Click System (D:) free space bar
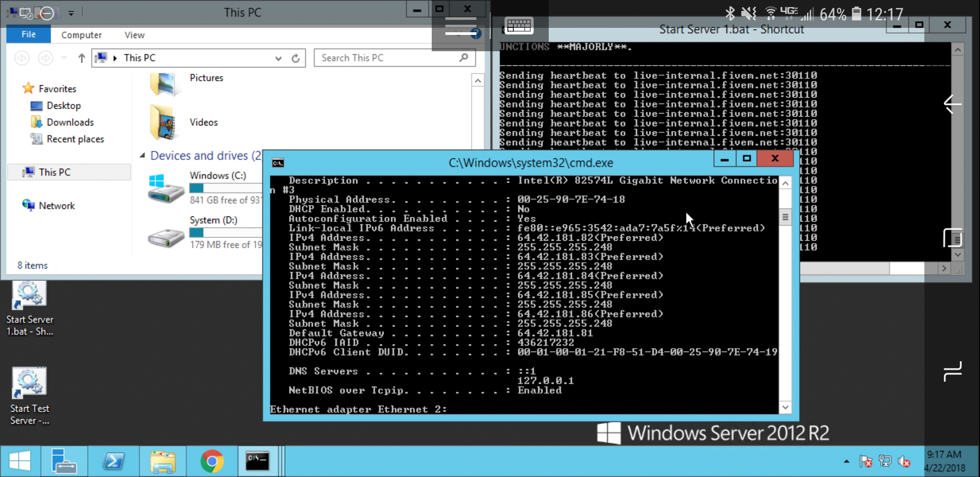This screenshot has height=477, width=980. [226, 232]
